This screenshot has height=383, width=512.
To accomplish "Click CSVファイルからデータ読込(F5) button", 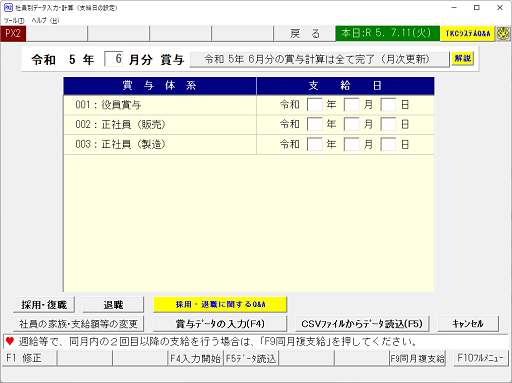I will (x=362, y=324).
